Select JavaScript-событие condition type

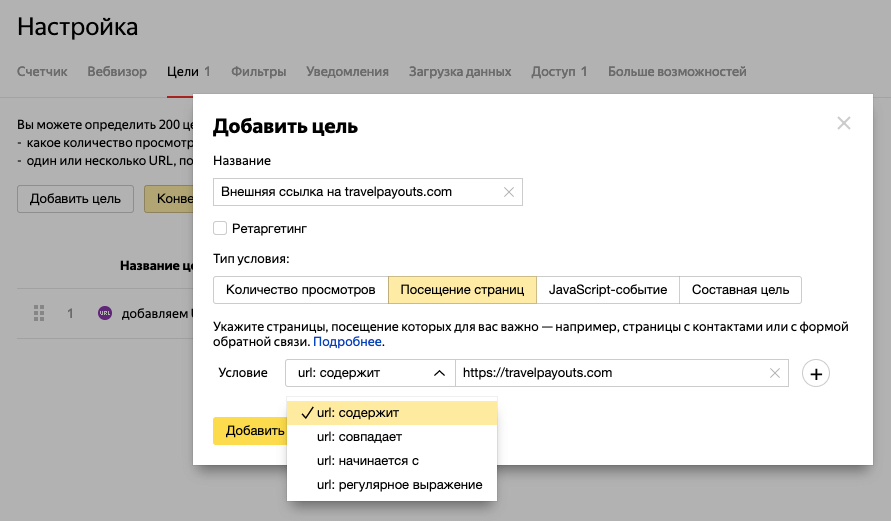pos(607,290)
